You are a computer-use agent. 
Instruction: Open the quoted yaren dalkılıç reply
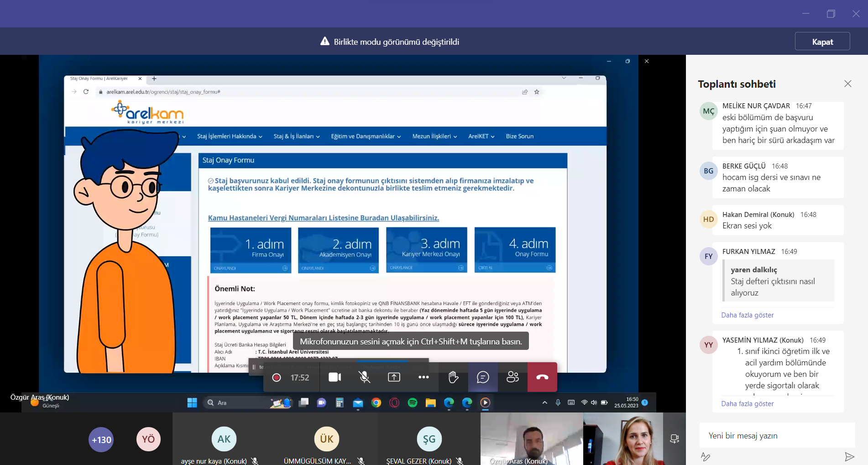(779, 281)
